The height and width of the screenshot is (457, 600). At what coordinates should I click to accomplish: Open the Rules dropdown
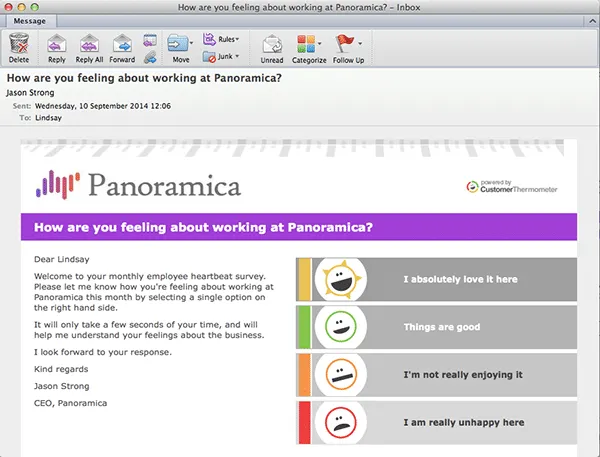221,39
